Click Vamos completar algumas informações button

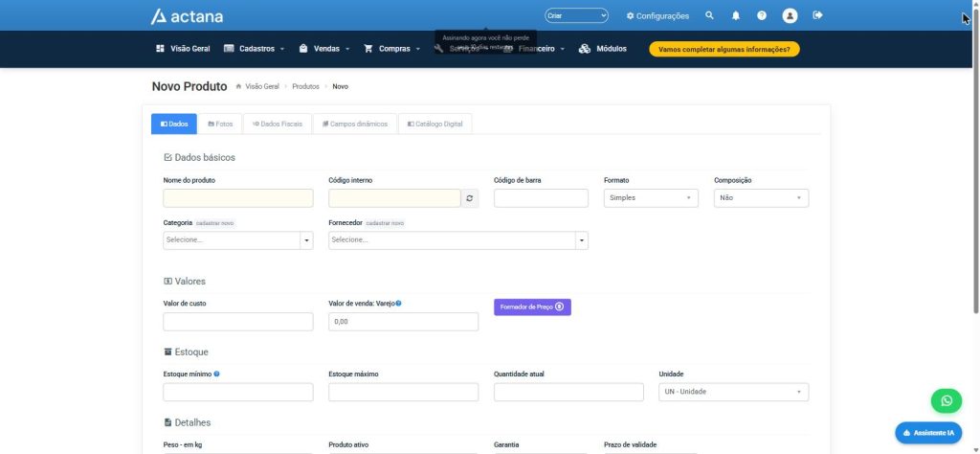724,49
